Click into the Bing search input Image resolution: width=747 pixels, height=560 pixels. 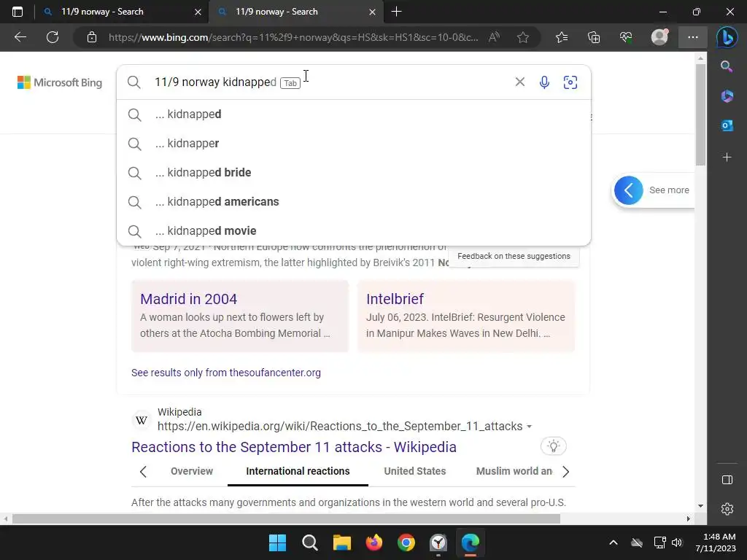coord(329,82)
